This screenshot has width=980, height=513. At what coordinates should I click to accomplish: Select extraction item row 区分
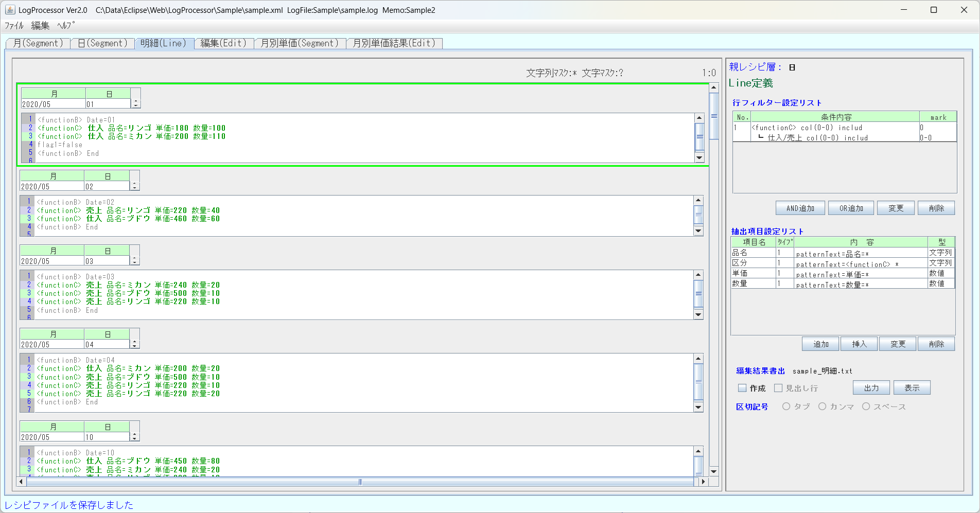pyautogui.click(x=843, y=263)
